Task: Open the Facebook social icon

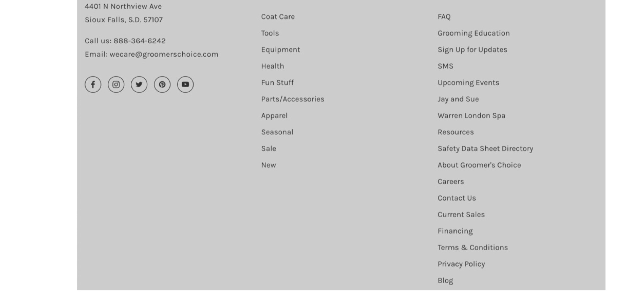Action: (x=93, y=85)
